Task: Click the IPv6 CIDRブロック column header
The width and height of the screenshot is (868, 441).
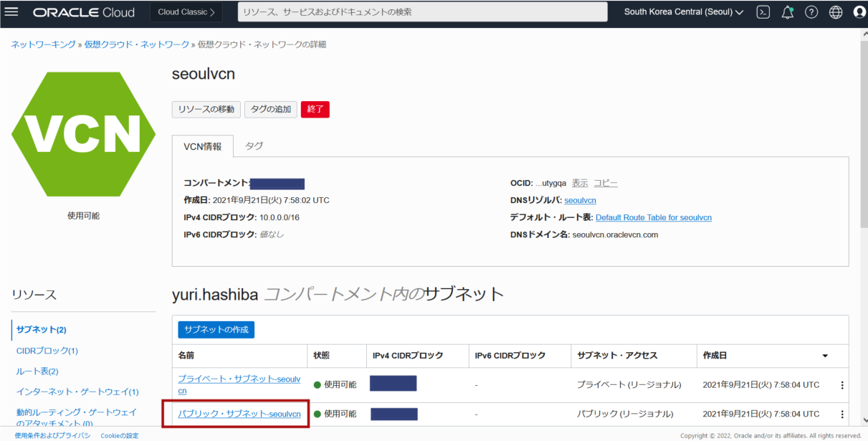Action: point(510,356)
